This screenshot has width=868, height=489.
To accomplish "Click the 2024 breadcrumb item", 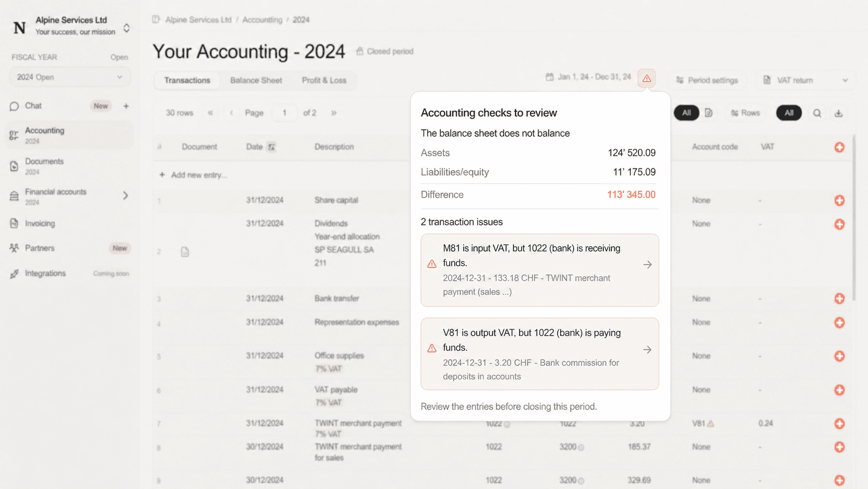I will (x=301, y=20).
